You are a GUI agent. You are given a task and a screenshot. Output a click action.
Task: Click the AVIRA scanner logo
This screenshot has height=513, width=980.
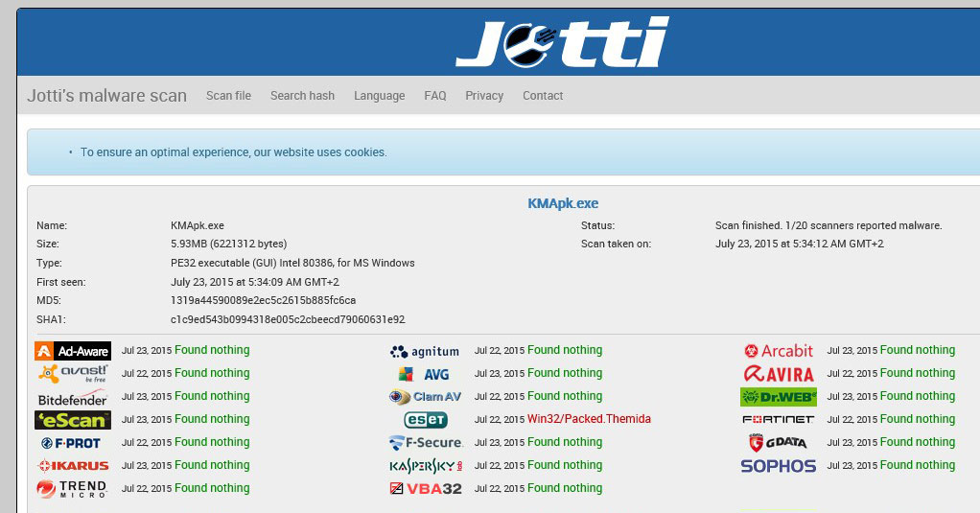pyautogui.click(x=778, y=374)
